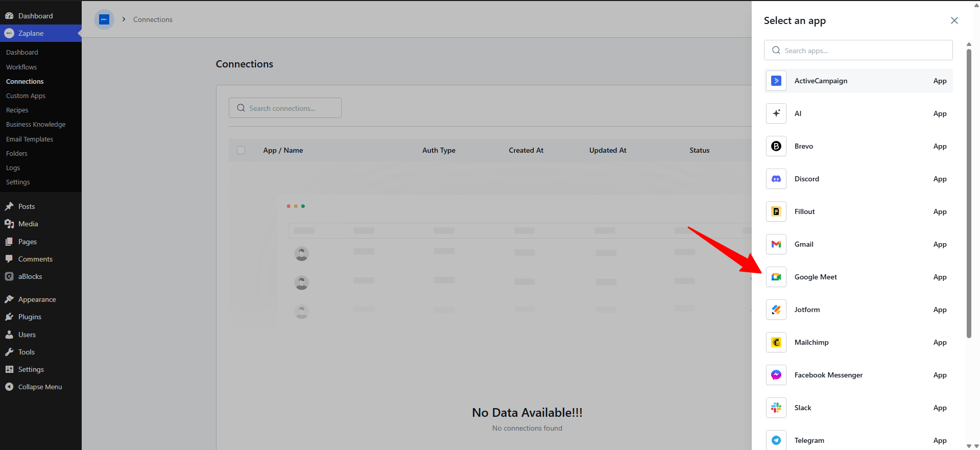Click the Zaplane sidebar menu icon
The height and width of the screenshot is (450, 980).
coord(9,33)
